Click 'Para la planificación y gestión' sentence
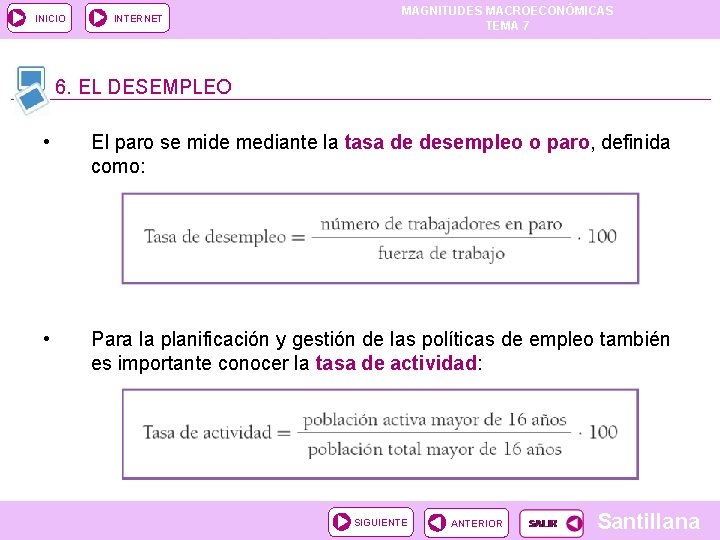The height and width of the screenshot is (540, 720). [380, 351]
